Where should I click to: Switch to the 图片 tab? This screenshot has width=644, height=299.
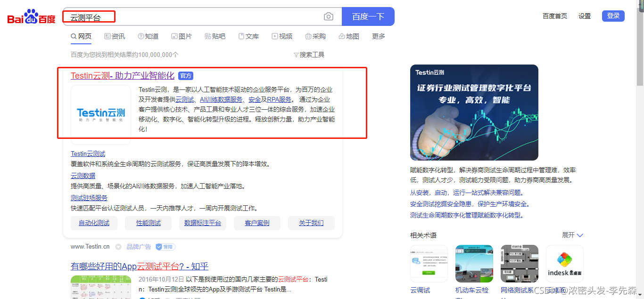[x=182, y=36]
